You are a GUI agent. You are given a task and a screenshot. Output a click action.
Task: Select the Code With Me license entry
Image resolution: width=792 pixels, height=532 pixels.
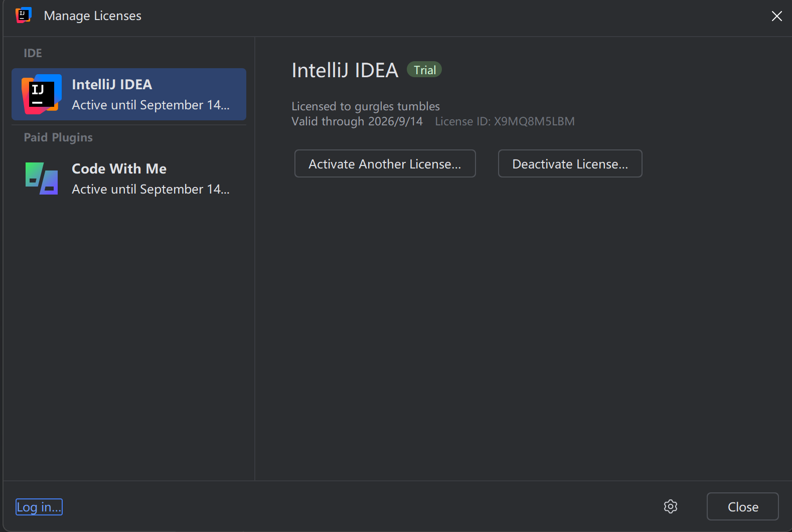[x=129, y=179]
